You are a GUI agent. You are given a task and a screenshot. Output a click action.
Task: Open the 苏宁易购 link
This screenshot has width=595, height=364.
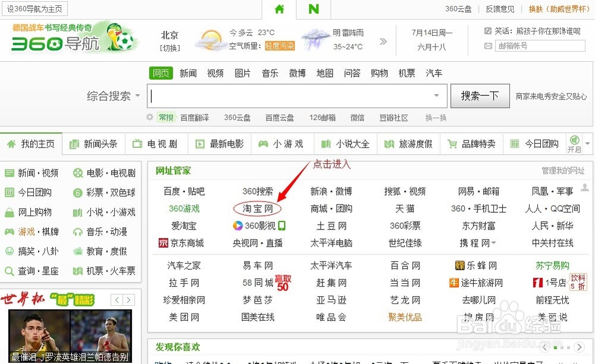[552, 265]
